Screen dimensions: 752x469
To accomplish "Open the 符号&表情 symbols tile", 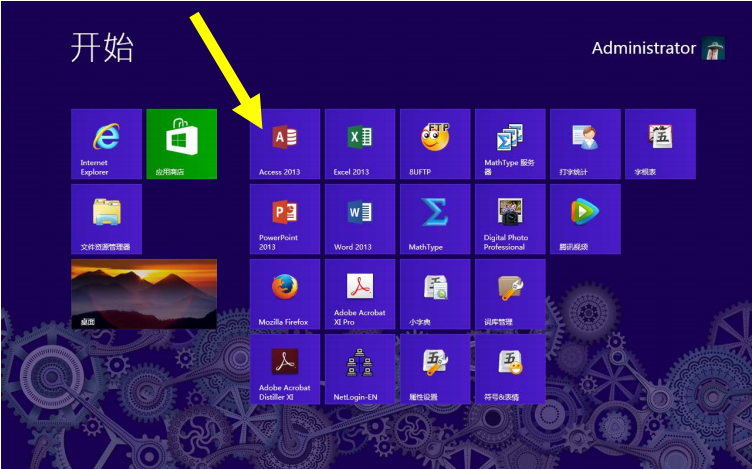I will click(510, 369).
